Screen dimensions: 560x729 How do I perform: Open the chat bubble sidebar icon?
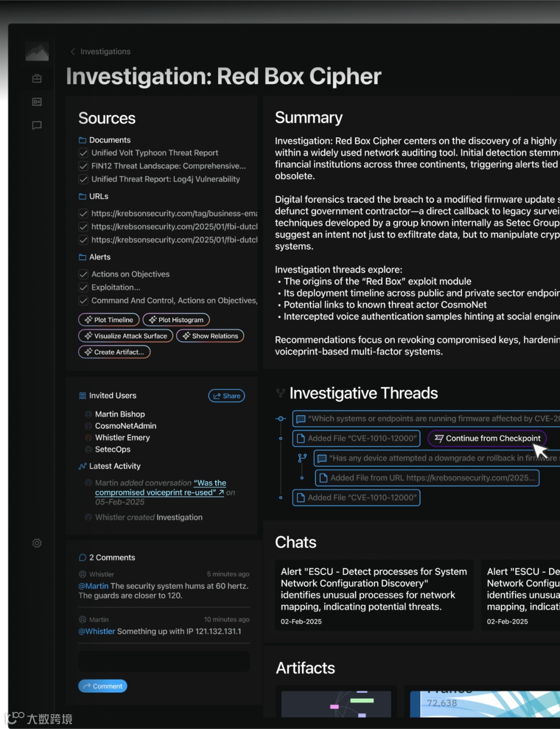coord(37,125)
